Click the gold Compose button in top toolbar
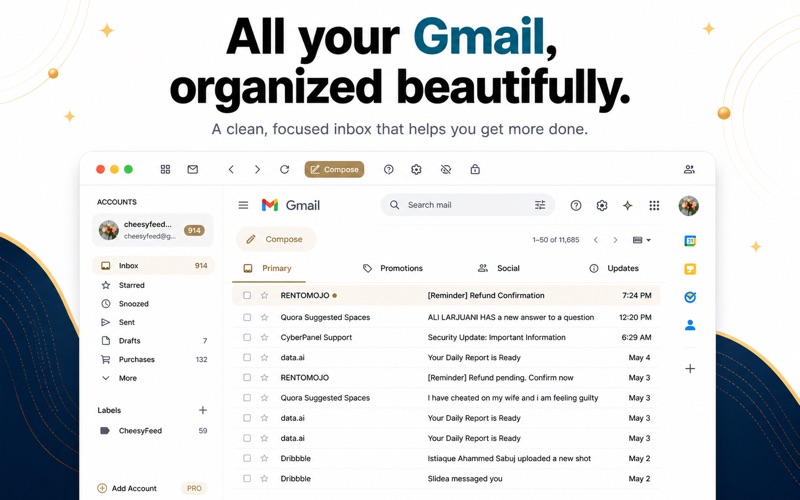The image size is (800, 500). [334, 169]
